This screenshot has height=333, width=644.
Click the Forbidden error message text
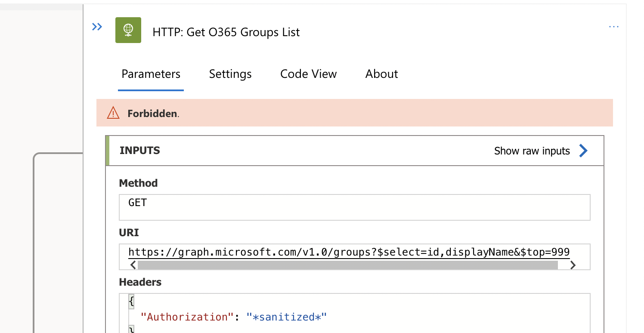153,114
